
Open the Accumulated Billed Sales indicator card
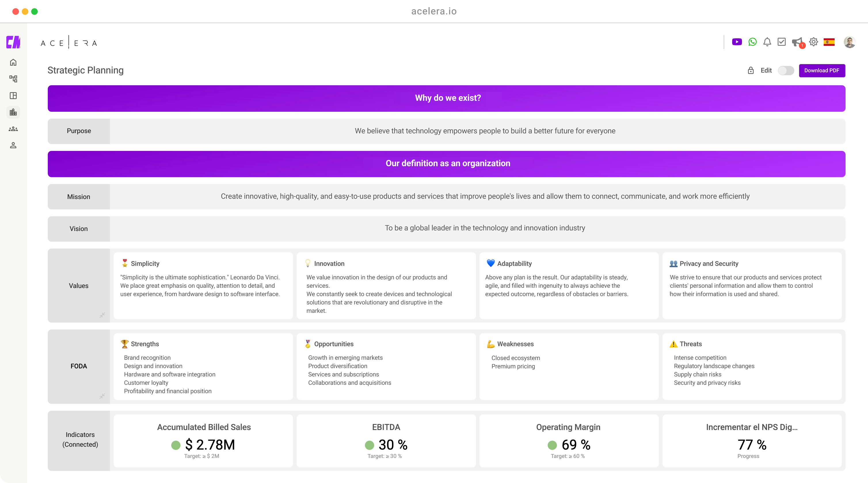[x=203, y=440]
